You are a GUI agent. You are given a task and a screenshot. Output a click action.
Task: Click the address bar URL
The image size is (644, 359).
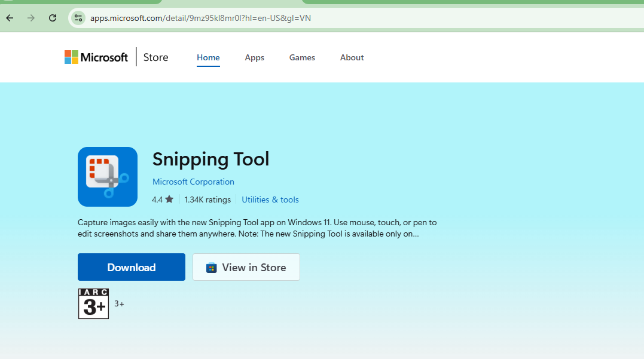[200, 18]
